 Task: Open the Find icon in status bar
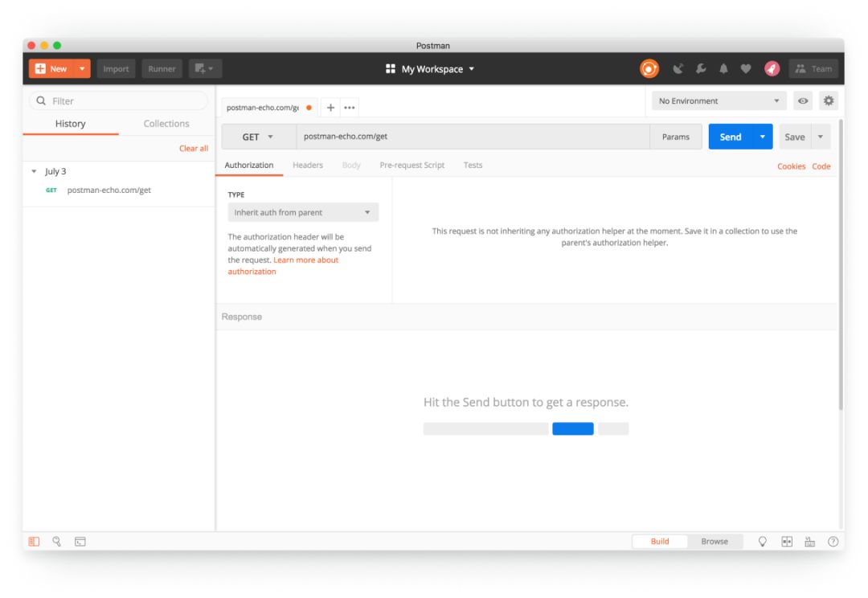pos(56,542)
